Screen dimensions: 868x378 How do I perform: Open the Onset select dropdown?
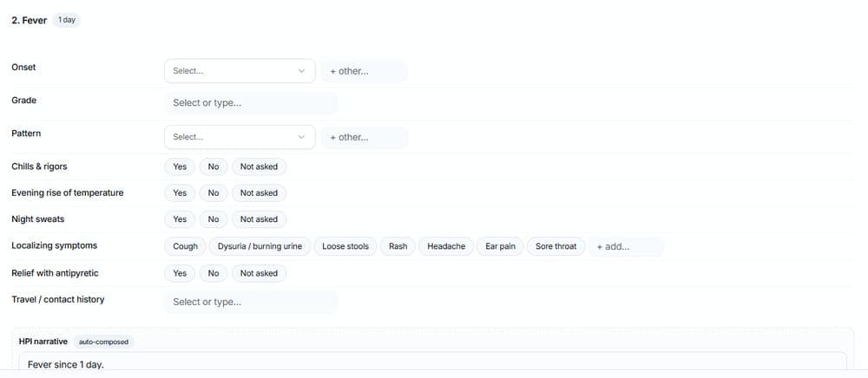(240, 71)
